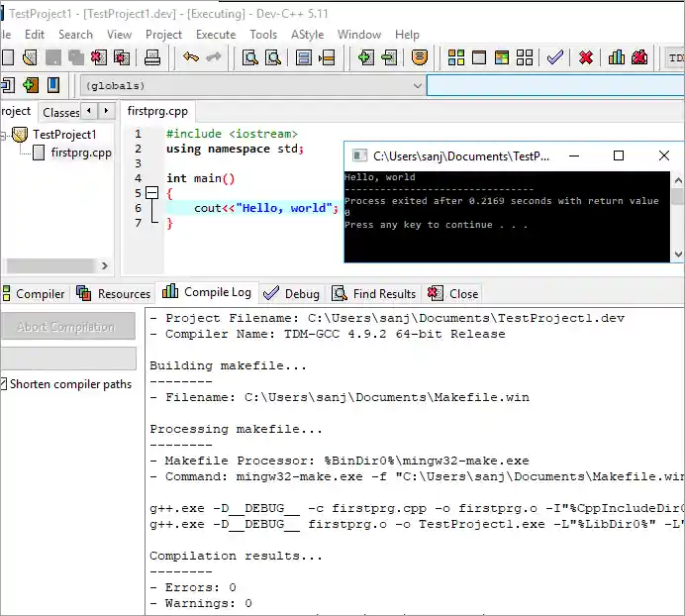Click the right arrow beside the Classes tab

[x=106, y=111]
